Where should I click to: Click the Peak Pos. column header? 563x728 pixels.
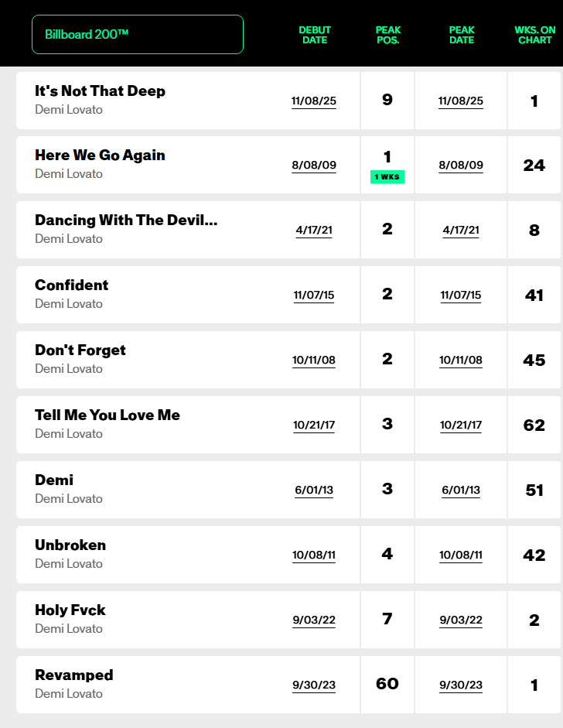(387, 35)
